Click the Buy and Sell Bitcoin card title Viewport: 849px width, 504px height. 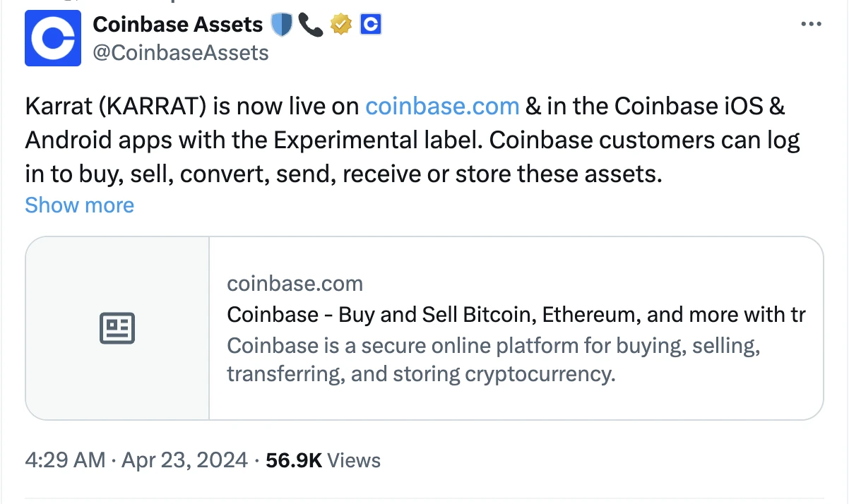(x=516, y=315)
